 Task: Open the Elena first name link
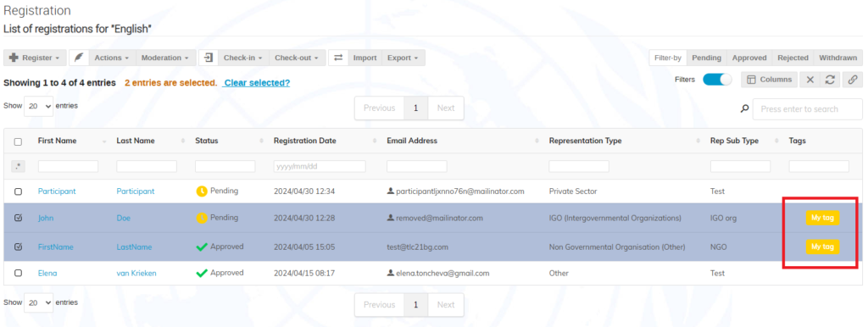(x=47, y=274)
